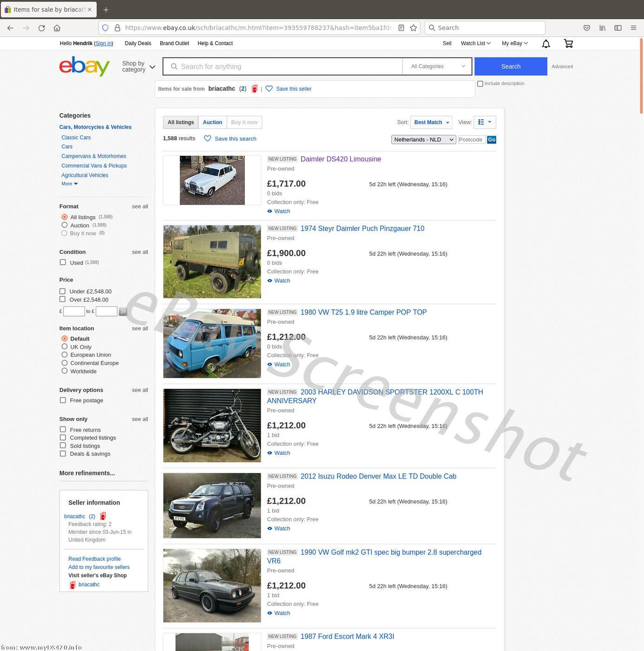This screenshot has height=651, width=644.
Task: Open the All Categories dropdown
Action: tap(437, 66)
